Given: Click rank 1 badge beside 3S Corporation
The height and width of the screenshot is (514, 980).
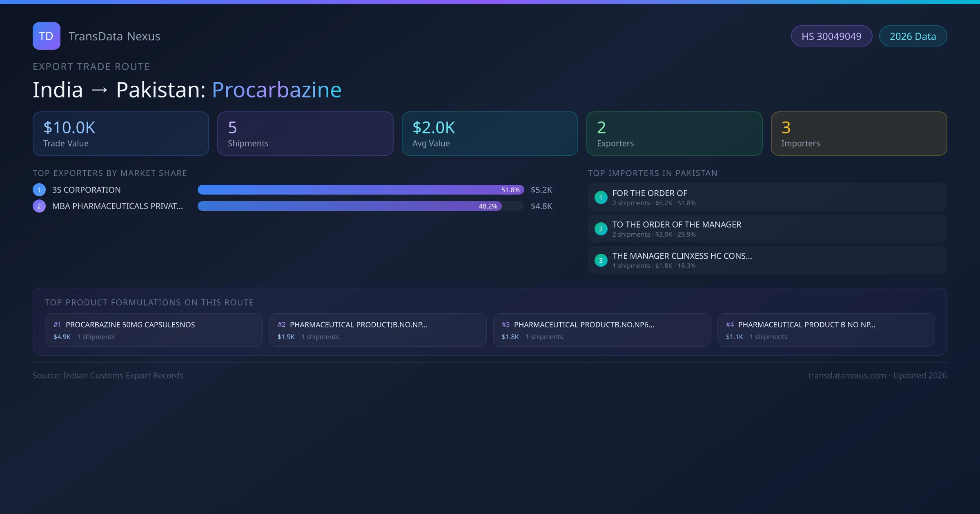Looking at the screenshot, I should tap(39, 190).
